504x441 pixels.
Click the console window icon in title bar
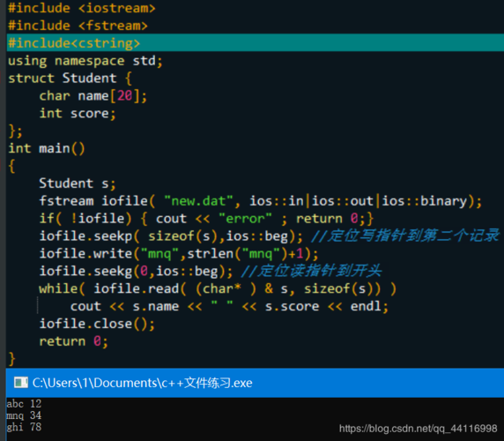pos(21,383)
